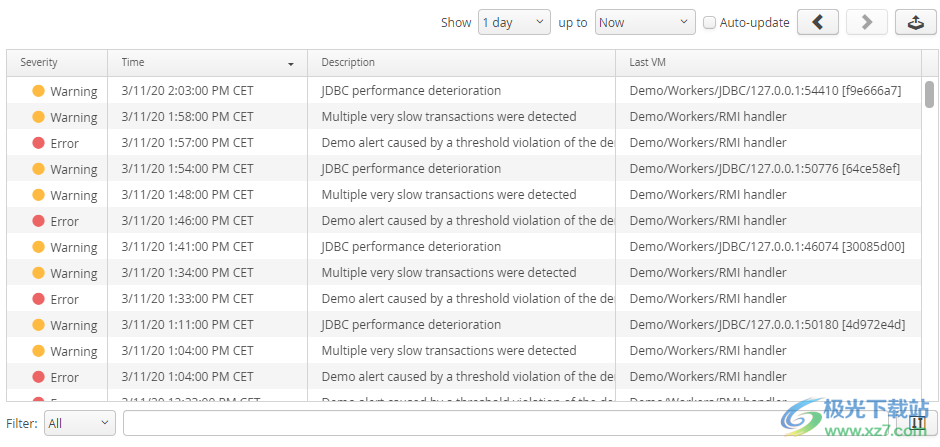
Task: Click orange warning icon in 1:54:00 PM row
Action: [x=38, y=169]
